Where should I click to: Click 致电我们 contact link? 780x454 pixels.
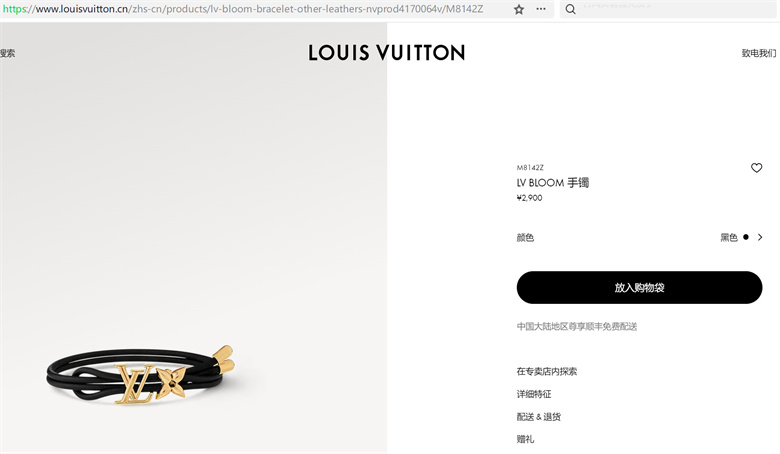click(759, 53)
